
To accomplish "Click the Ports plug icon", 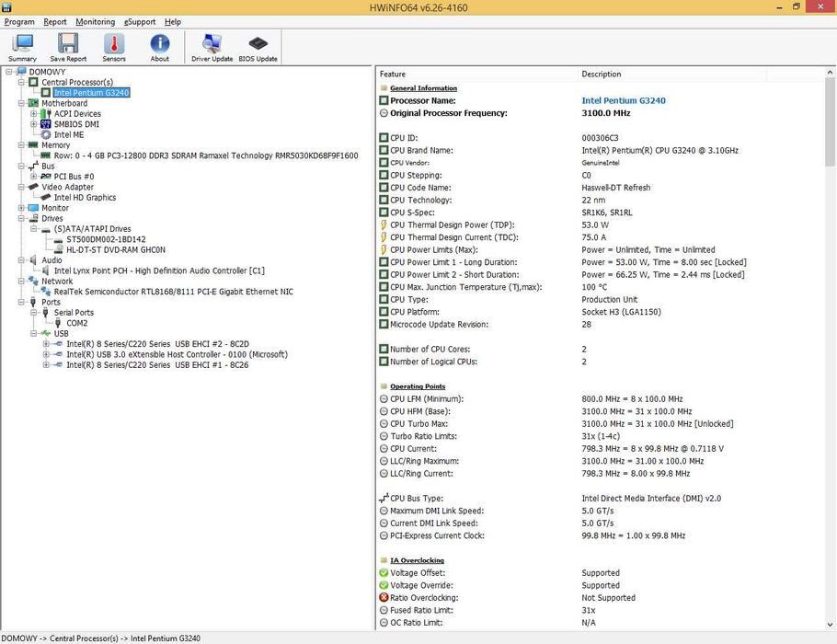I will [x=34, y=302].
